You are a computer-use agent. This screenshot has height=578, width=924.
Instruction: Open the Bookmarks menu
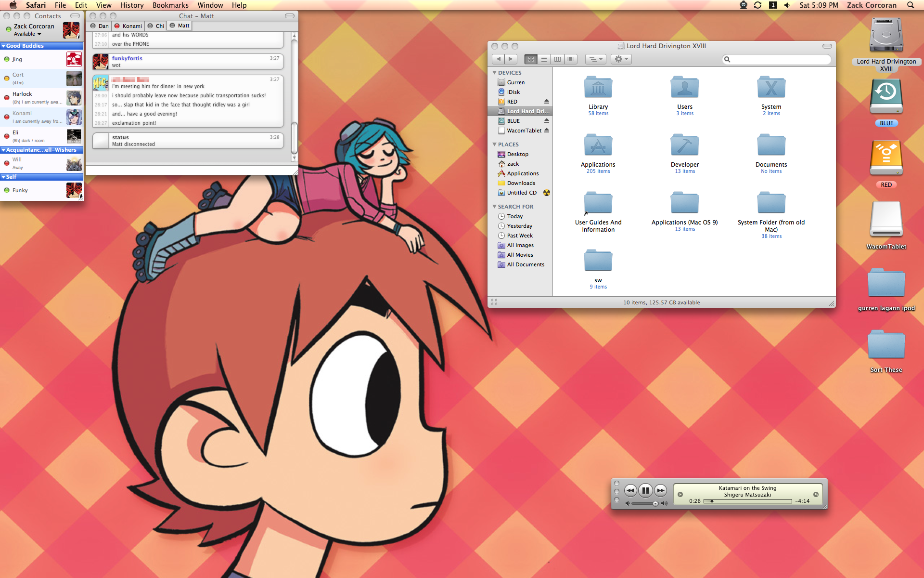pyautogui.click(x=170, y=5)
